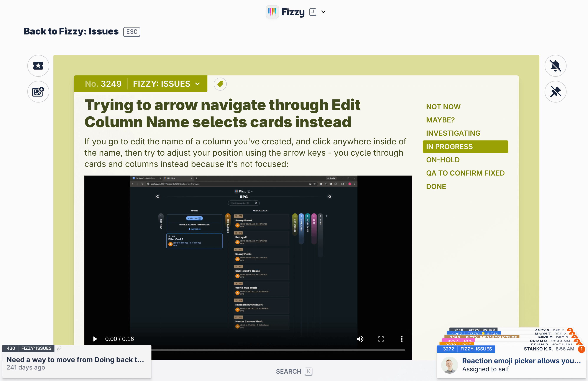
Task: Click the Back to Fizzy: Issues link
Action: pos(71,31)
